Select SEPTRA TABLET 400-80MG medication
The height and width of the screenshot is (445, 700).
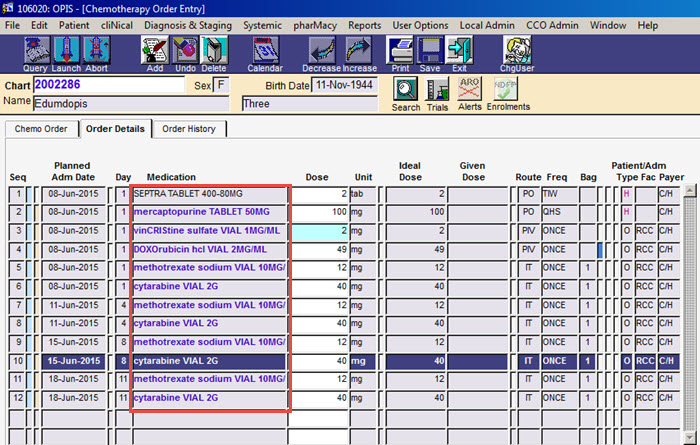(x=209, y=194)
